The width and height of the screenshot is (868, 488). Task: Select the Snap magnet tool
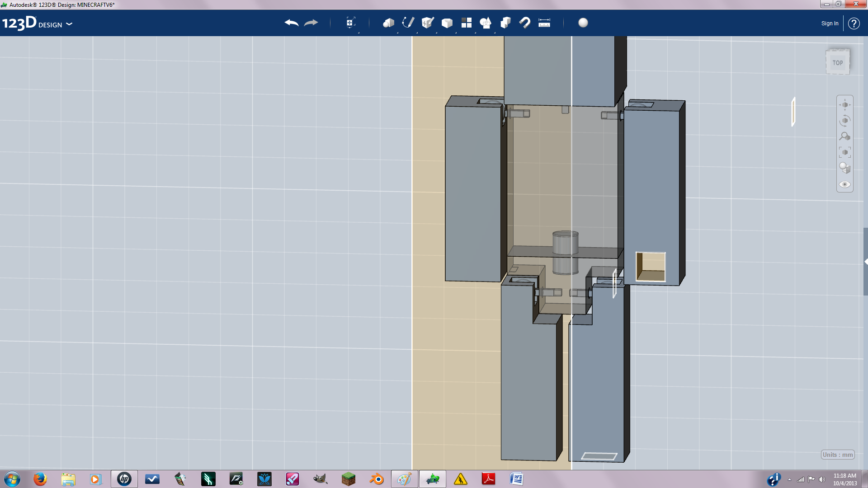525,23
